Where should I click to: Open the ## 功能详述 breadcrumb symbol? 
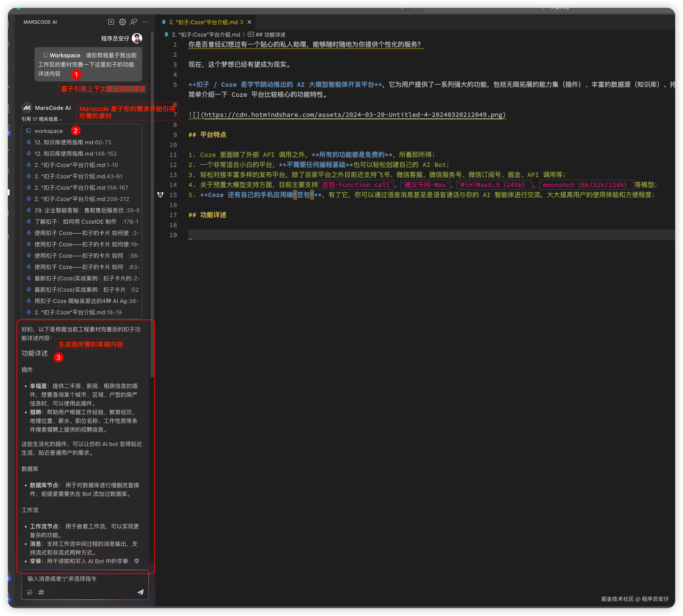(x=270, y=34)
